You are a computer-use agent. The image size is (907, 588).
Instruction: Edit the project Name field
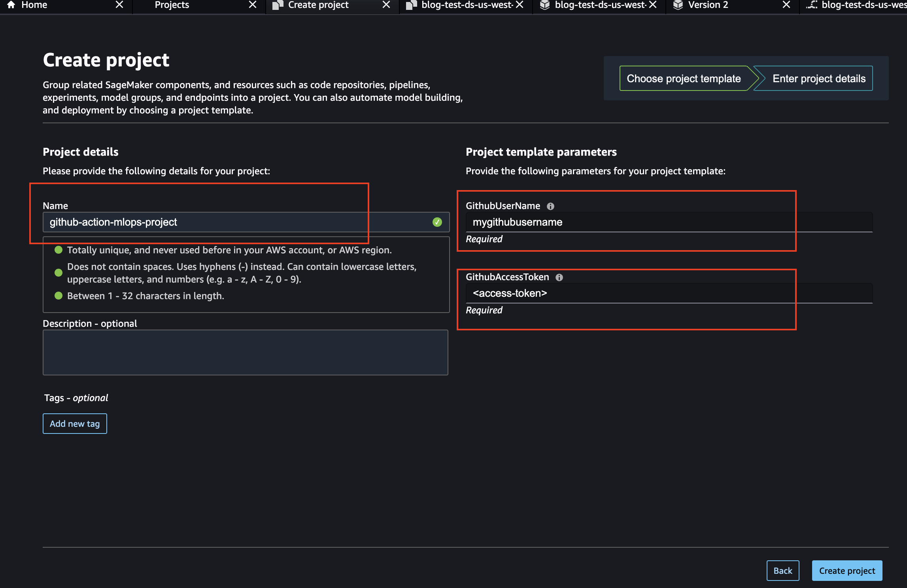[246, 222]
